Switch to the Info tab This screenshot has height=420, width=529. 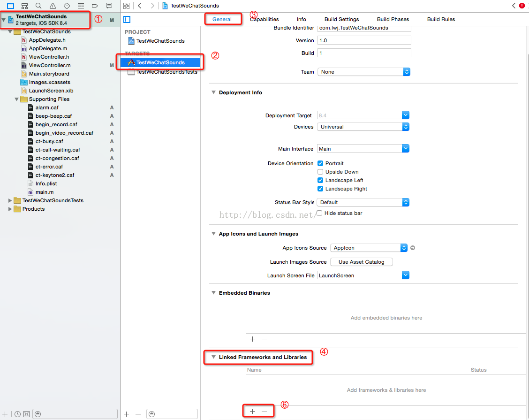301,19
